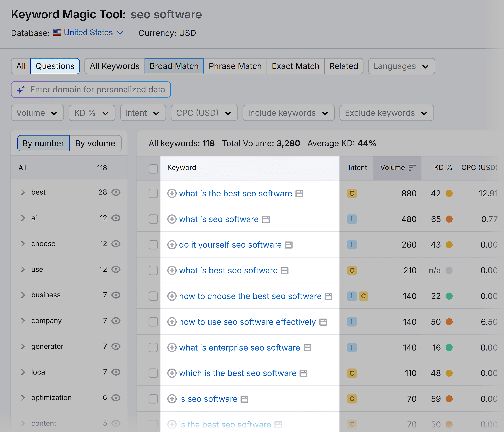Switch to the All Keywords tab
The height and width of the screenshot is (432, 504).
click(x=114, y=66)
